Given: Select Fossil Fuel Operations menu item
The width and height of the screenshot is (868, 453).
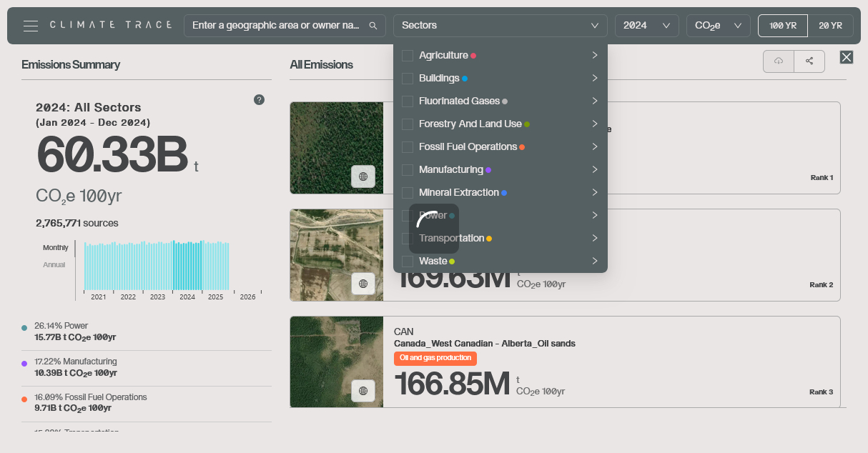Looking at the screenshot, I should pos(468,147).
